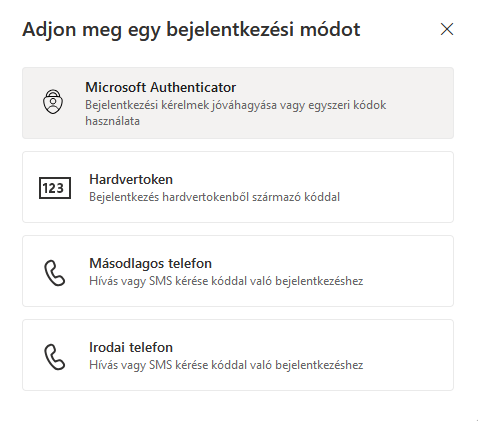Click the 'Adjon meg egy bejelentkezési módot' heading
Image resolution: width=478 pixels, height=421 pixels.
[191, 30]
